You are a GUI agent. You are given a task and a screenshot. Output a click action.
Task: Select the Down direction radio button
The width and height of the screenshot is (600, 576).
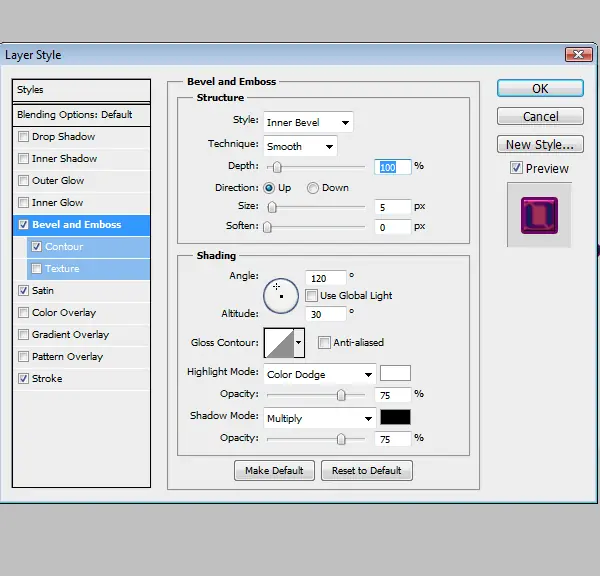pyautogui.click(x=313, y=188)
